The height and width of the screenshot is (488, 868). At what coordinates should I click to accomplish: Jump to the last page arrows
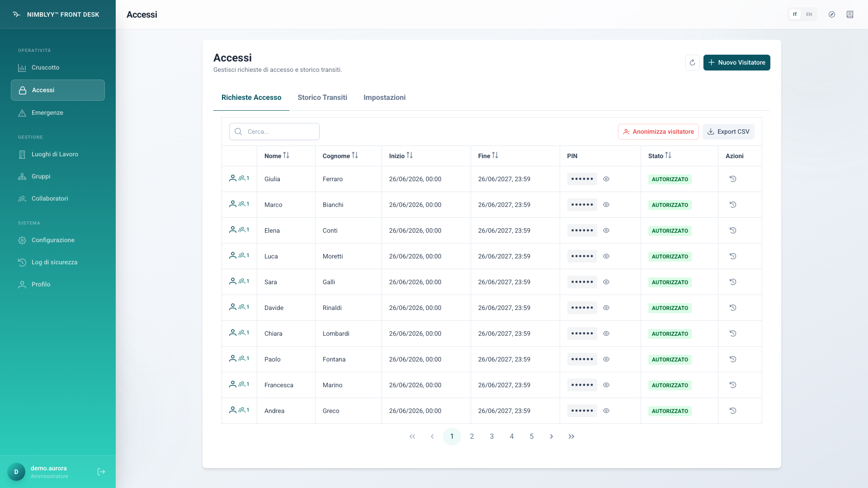click(x=571, y=436)
